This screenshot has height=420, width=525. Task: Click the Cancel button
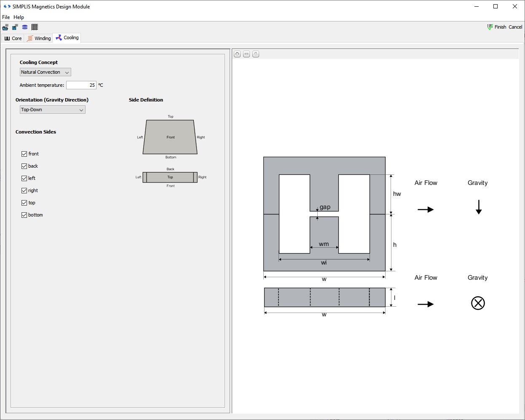(515, 27)
